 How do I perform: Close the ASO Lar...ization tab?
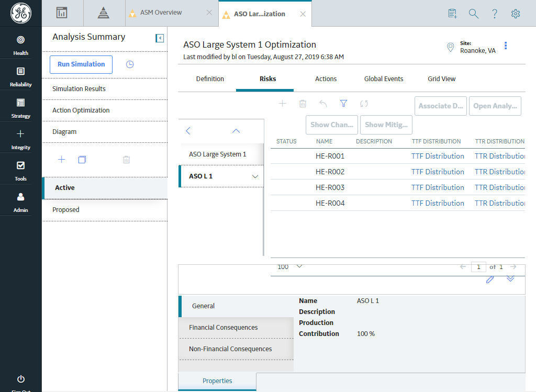(303, 14)
